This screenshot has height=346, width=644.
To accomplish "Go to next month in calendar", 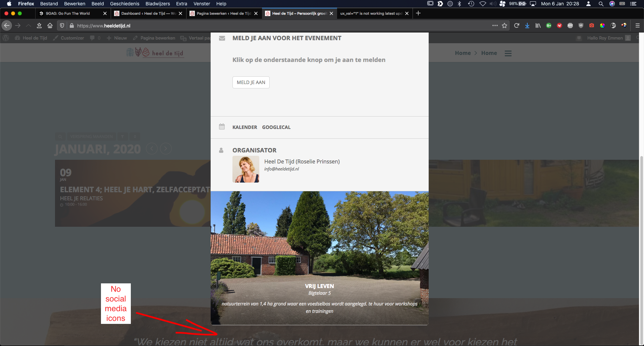I will tap(166, 149).
